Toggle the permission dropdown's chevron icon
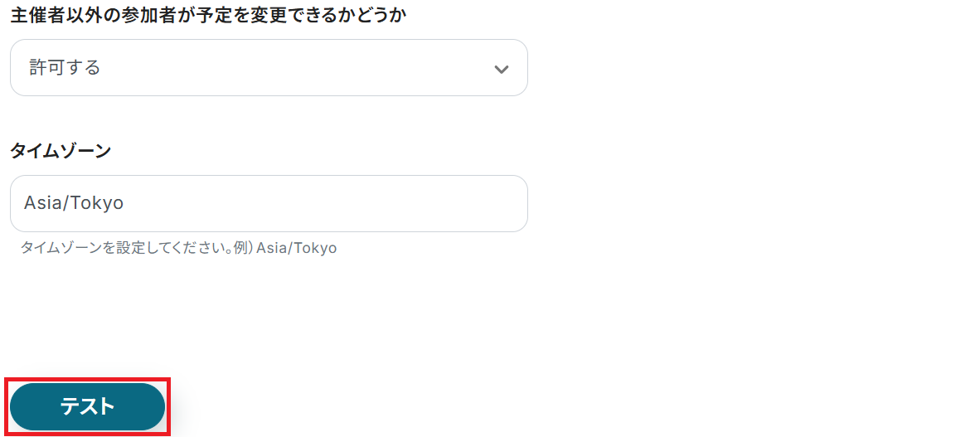 click(x=501, y=70)
